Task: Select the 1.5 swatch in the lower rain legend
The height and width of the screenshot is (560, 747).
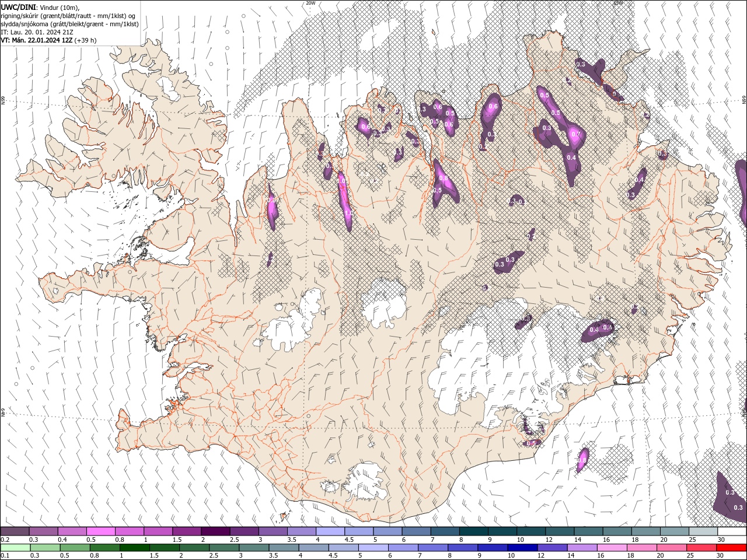Action: tap(164, 548)
